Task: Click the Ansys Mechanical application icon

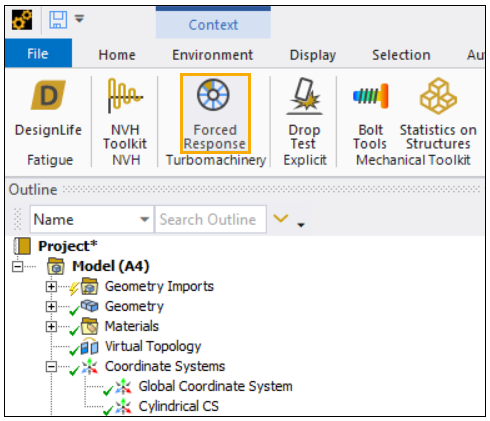Action: (22, 20)
